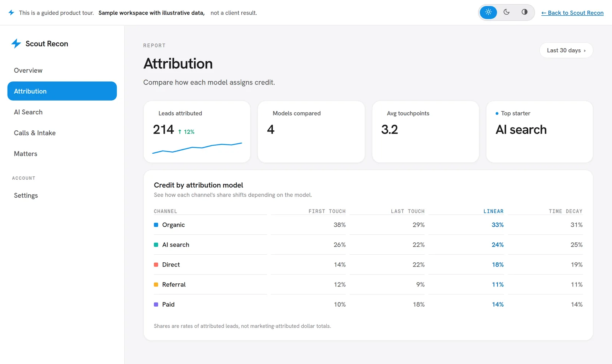Viewport: 612px width, 364px height.
Task: Select the Linear column header
Action: (493, 211)
